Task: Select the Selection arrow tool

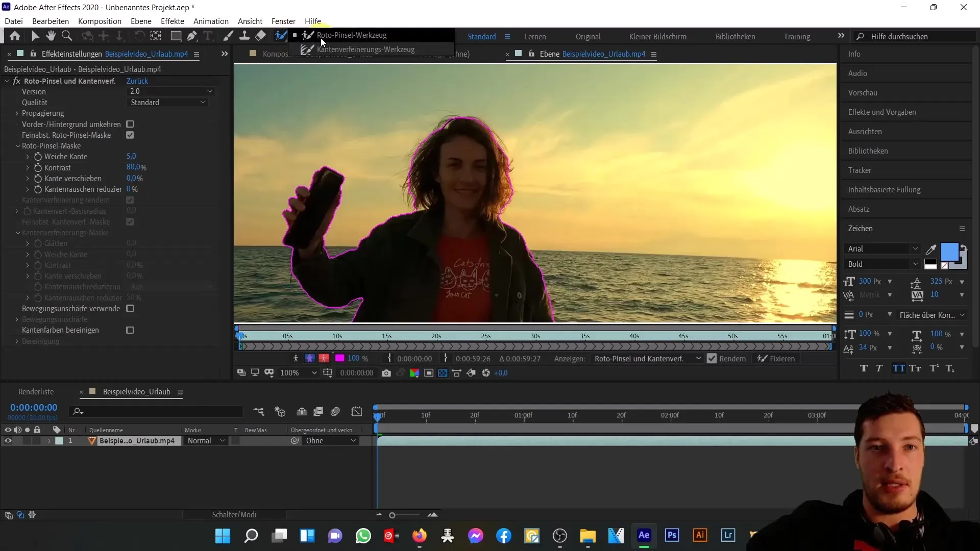Action: pos(35,36)
